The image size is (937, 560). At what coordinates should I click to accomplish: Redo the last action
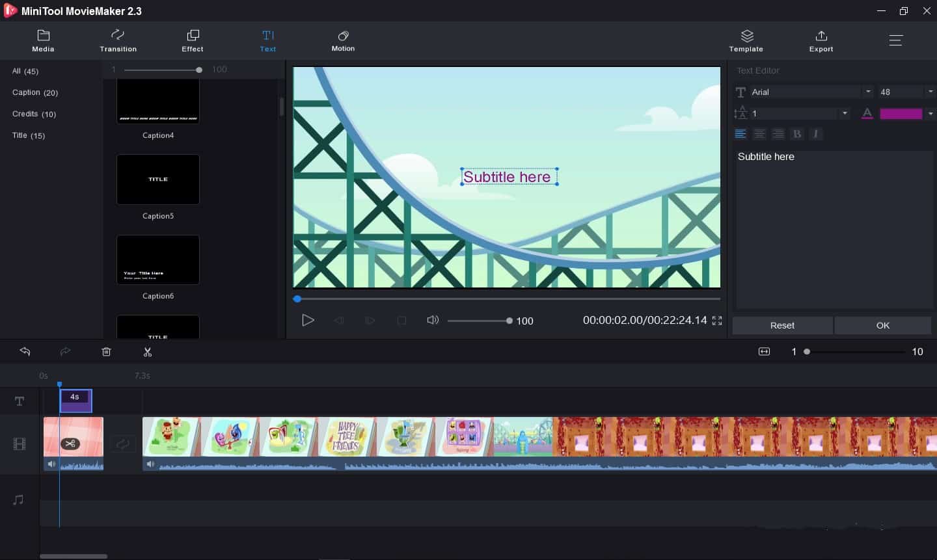pos(65,351)
